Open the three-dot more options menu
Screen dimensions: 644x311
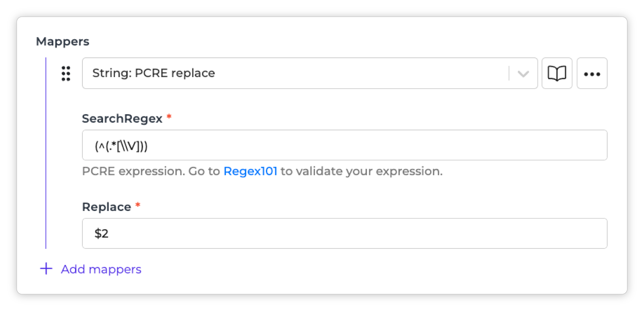[x=592, y=73]
